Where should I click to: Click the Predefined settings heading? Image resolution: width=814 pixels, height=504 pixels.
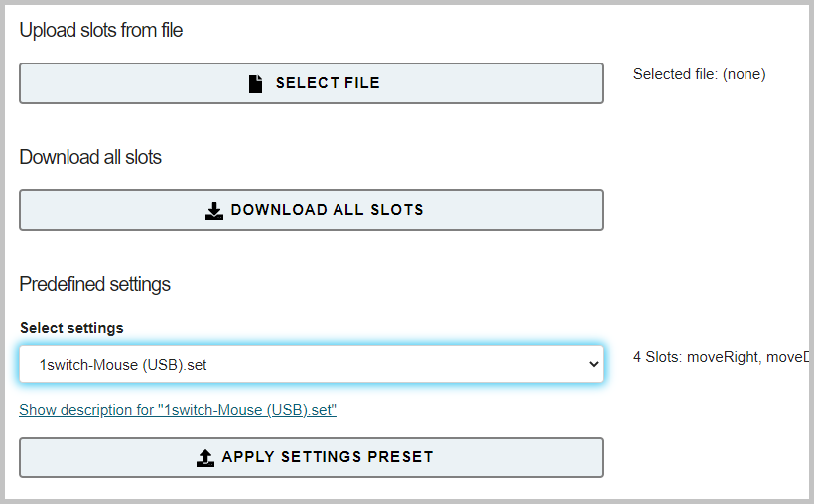(94, 284)
